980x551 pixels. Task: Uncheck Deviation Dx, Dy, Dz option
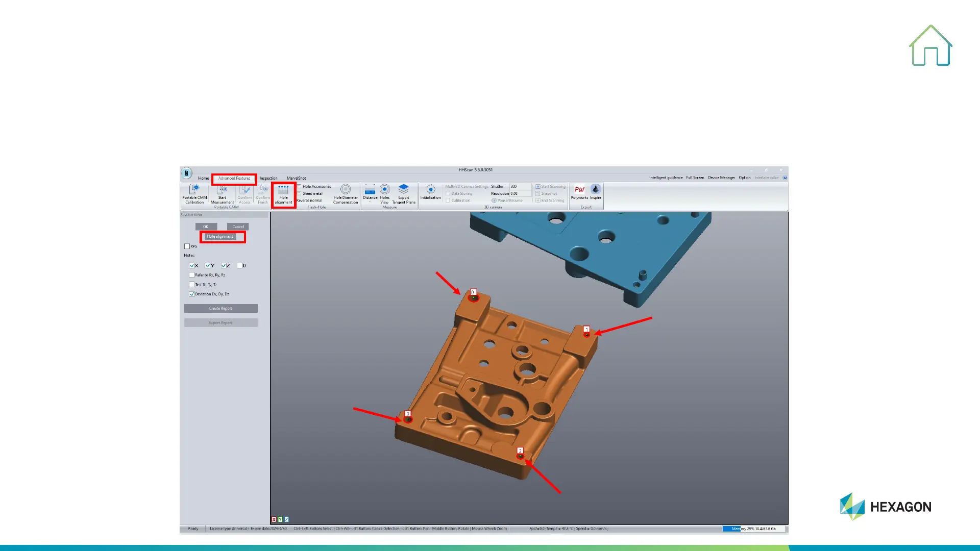[x=192, y=294]
